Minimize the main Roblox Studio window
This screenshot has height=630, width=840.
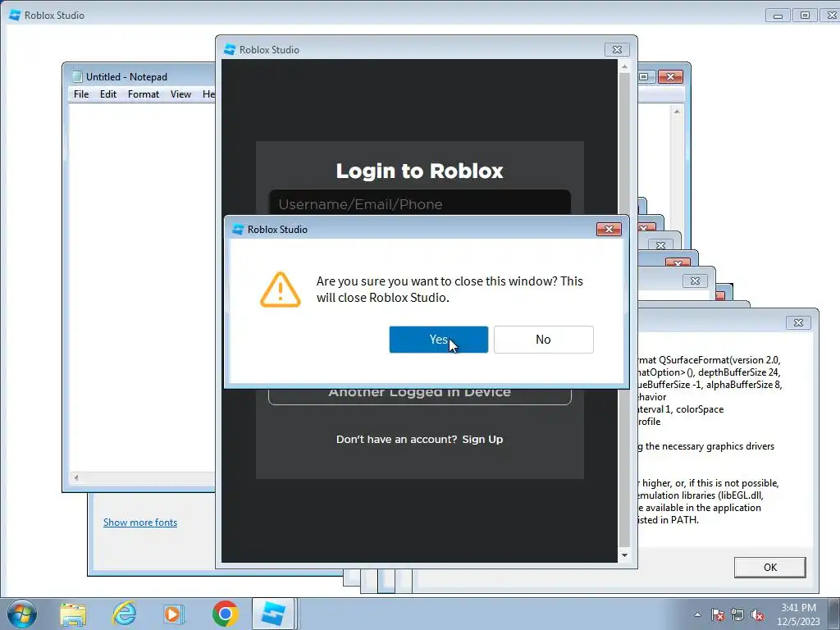(778, 16)
